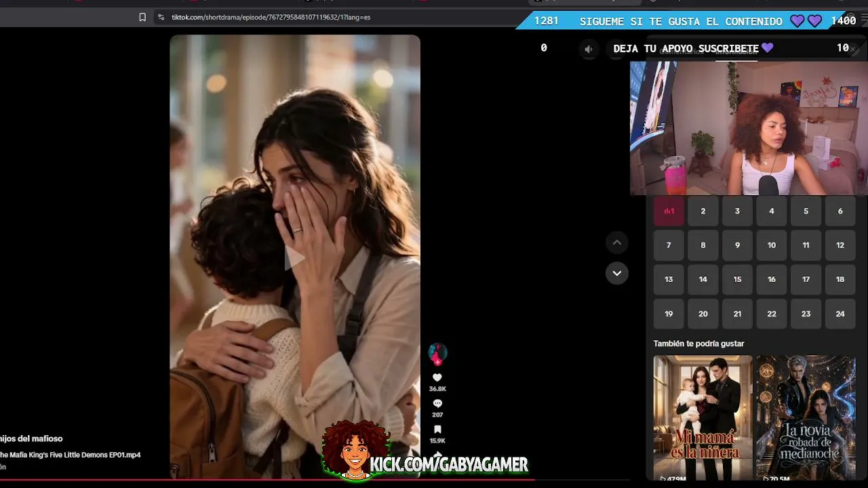Viewport: 868px width, 488px height.
Task: Choose episode 17
Action: click(x=806, y=279)
